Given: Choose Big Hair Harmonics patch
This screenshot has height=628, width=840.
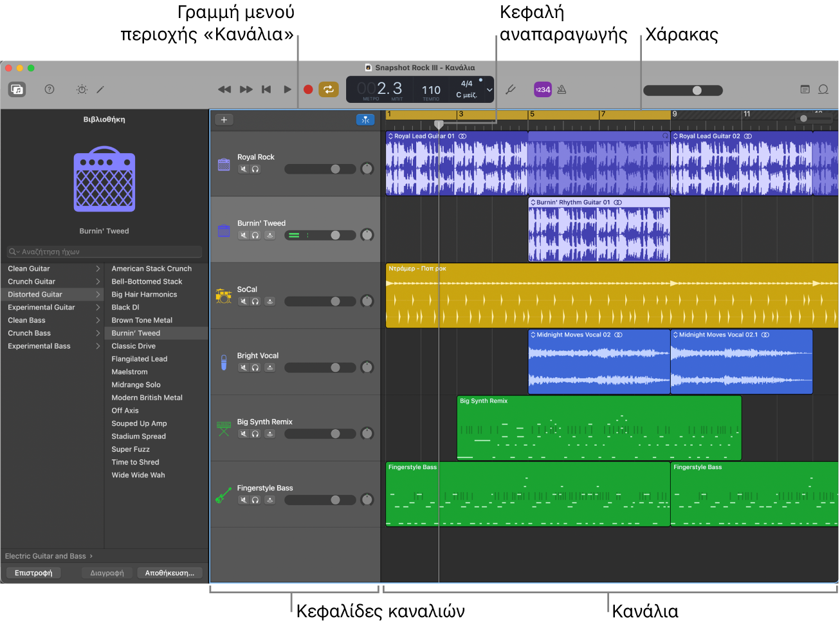Looking at the screenshot, I should [144, 294].
